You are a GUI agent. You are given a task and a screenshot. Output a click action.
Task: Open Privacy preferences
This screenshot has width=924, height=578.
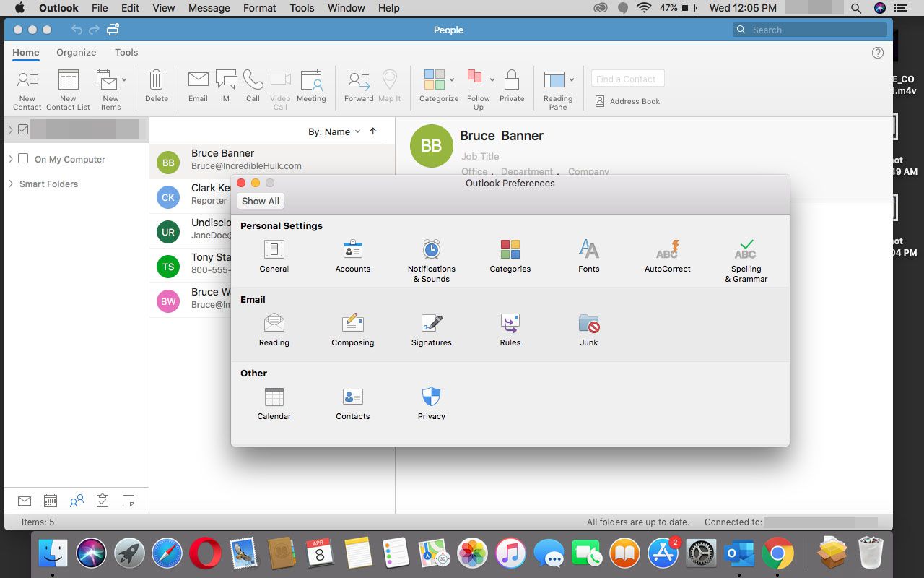[432, 404]
